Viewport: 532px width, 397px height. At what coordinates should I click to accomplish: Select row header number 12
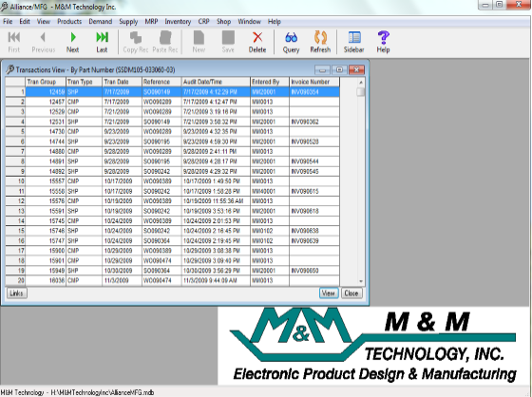tap(15, 201)
